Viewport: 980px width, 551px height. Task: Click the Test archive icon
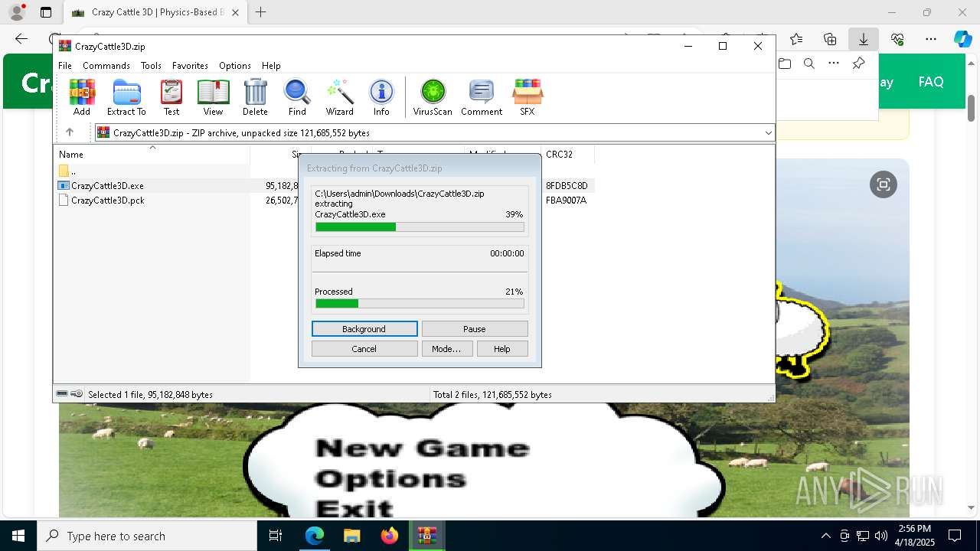171,97
